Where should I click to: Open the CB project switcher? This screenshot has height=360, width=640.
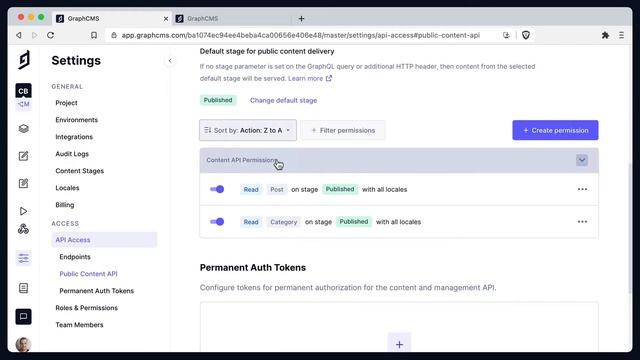pyautogui.click(x=23, y=91)
